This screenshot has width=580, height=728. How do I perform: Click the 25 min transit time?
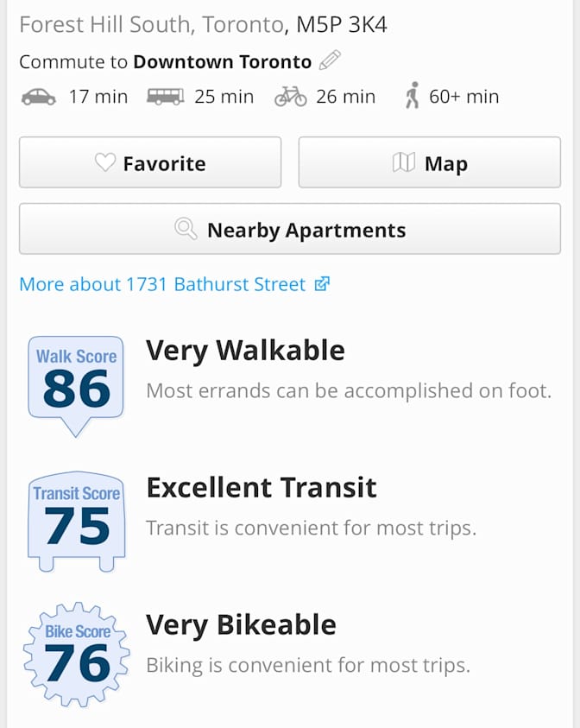click(224, 97)
